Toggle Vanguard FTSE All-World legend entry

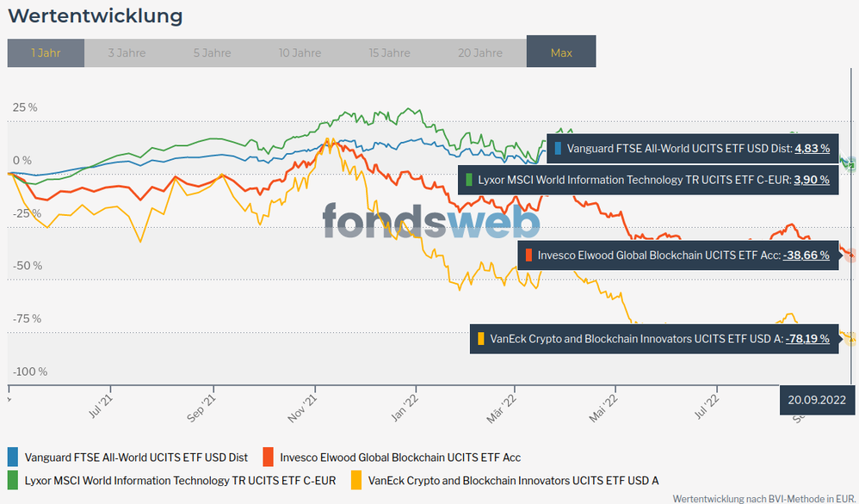pos(136,458)
